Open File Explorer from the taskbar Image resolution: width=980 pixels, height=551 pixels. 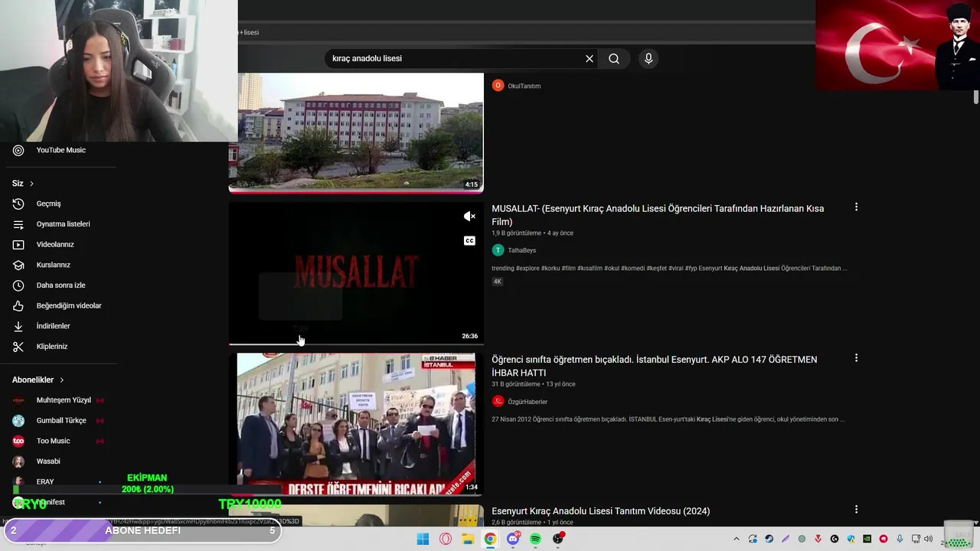468,539
